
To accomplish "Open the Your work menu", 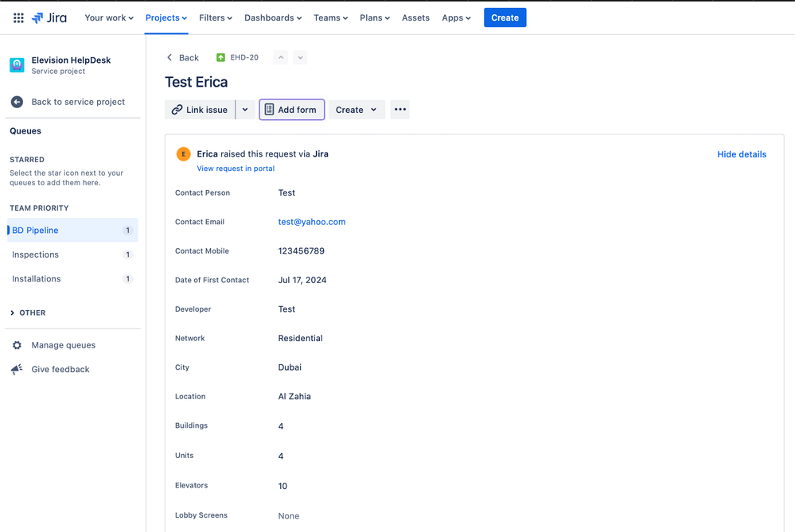I will tap(109, 17).
